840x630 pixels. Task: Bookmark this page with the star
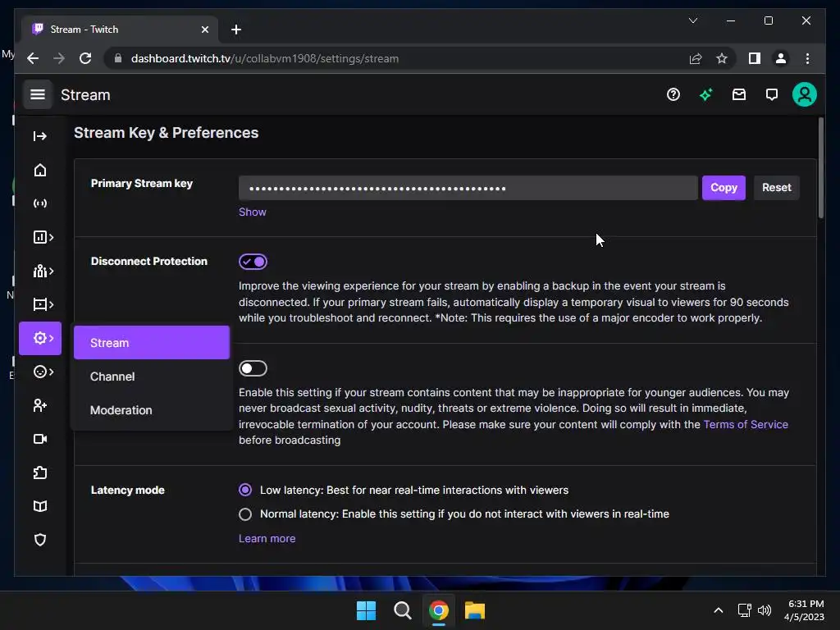(x=722, y=58)
